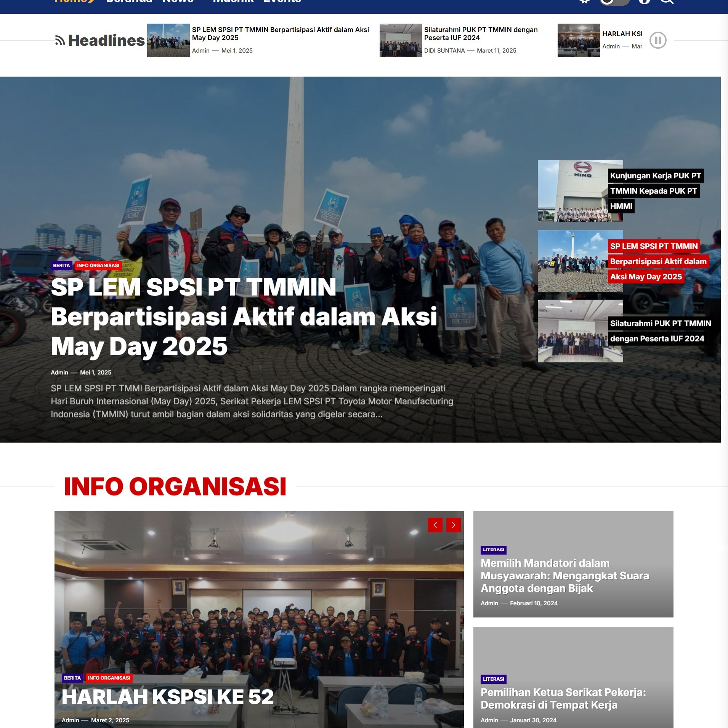Image resolution: width=728 pixels, height=728 pixels.
Task: Open ticker headline 'Silaturahmi PUK PT TMMIN dengan Peserta'
Action: pyautogui.click(x=481, y=34)
